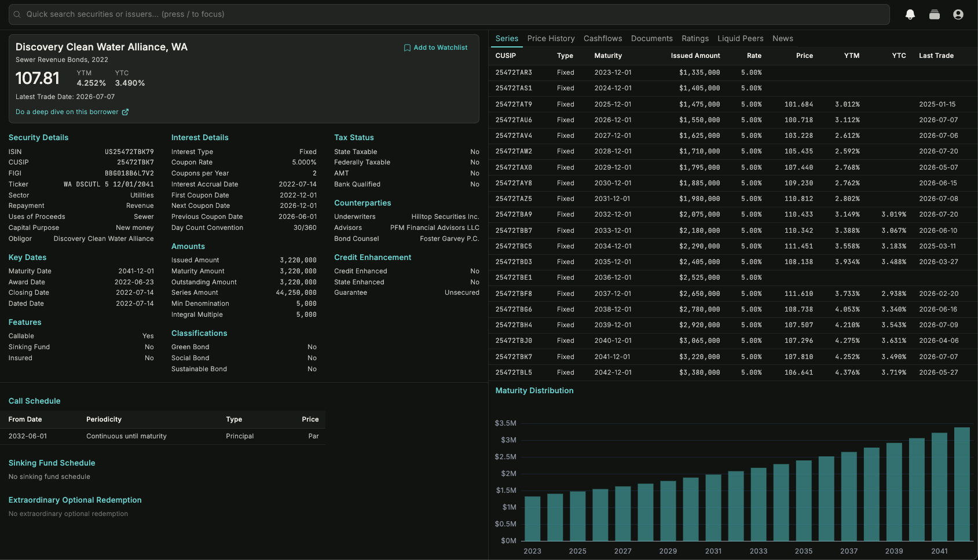Click the Add to Watchlist text
978x560 pixels.
[x=441, y=47]
